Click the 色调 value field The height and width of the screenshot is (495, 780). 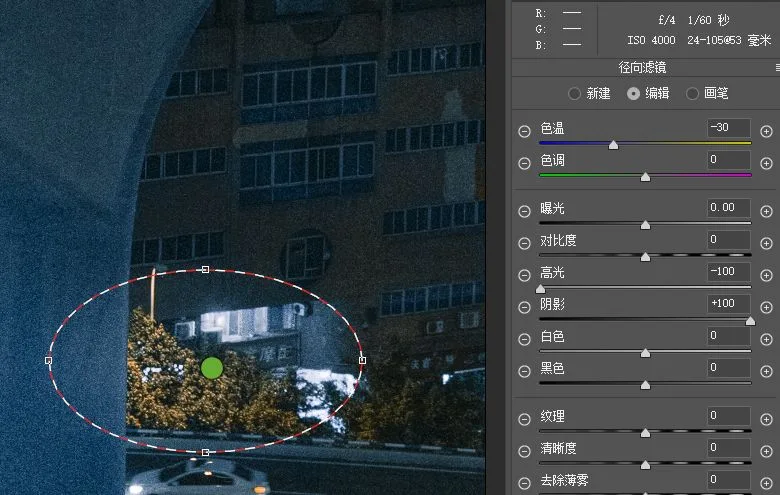tap(729, 160)
